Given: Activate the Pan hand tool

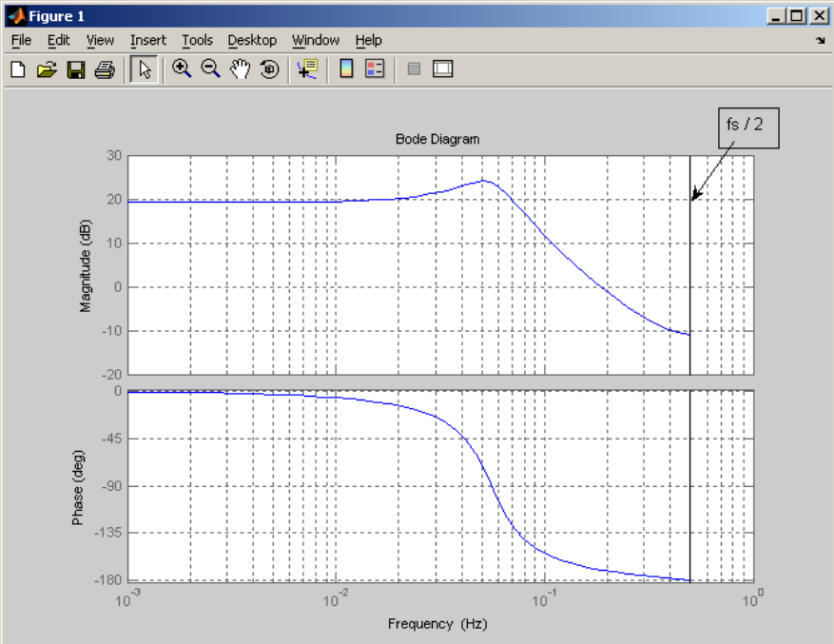Looking at the screenshot, I should (240, 69).
